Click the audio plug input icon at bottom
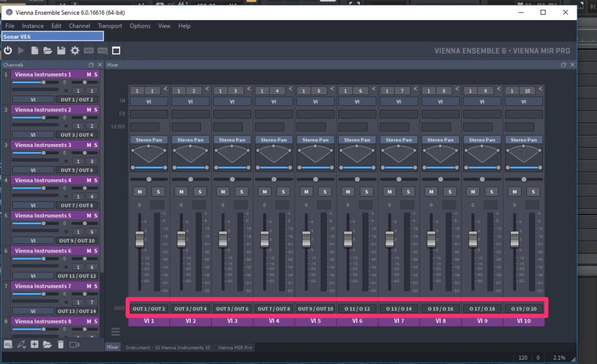The height and width of the screenshot is (364, 597). pos(21,344)
